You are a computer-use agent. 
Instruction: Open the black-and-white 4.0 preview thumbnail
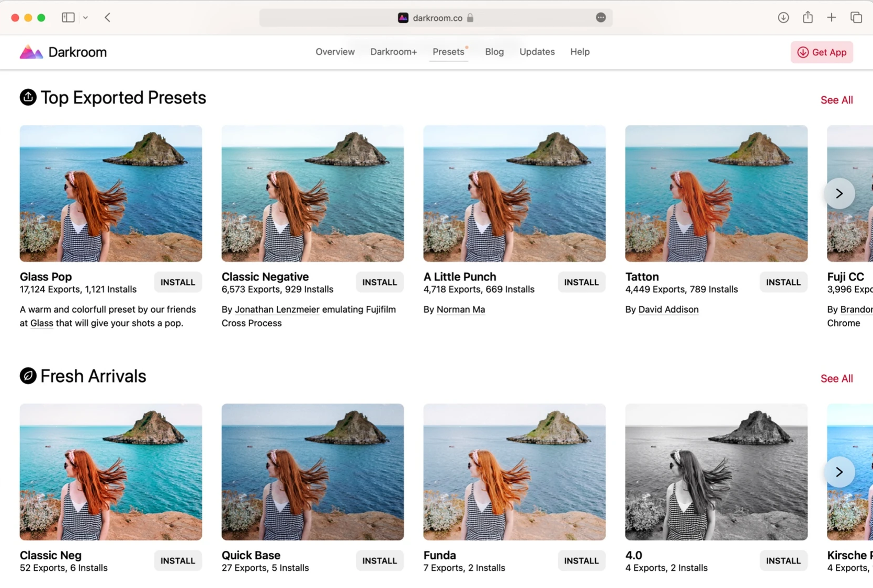[x=717, y=472]
